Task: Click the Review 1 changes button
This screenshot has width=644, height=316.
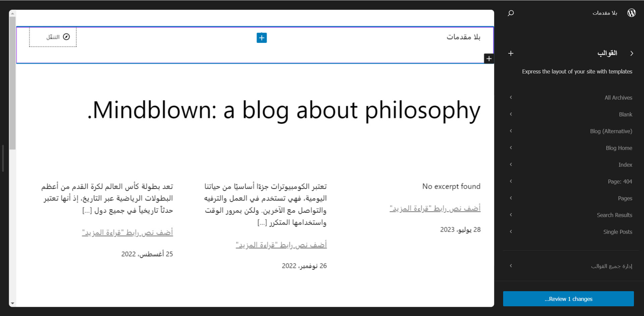Action: click(568, 299)
